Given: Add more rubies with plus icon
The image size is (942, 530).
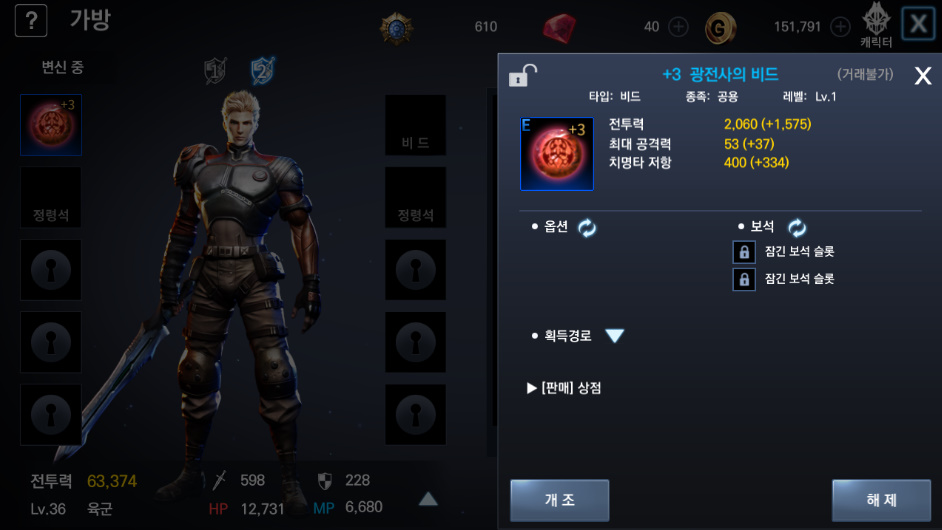Looking at the screenshot, I should (x=678, y=27).
